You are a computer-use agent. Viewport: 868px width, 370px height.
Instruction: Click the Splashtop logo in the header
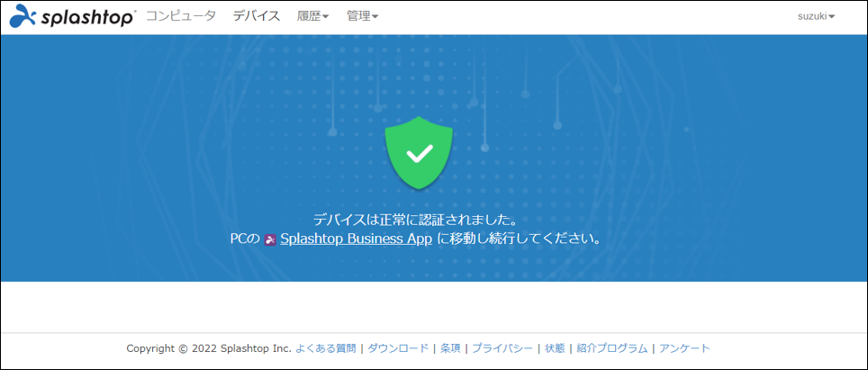point(73,17)
